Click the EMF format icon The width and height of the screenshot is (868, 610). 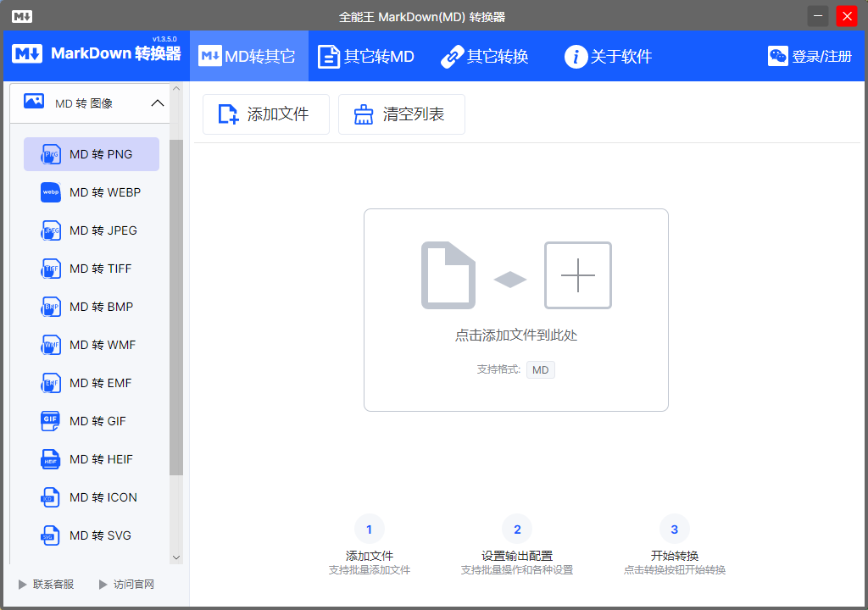tap(51, 384)
